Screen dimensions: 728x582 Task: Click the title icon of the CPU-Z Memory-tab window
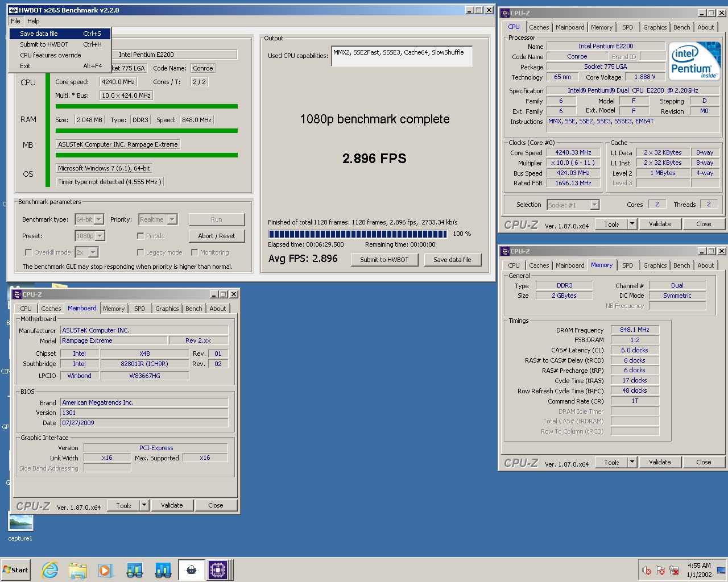[505, 251]
